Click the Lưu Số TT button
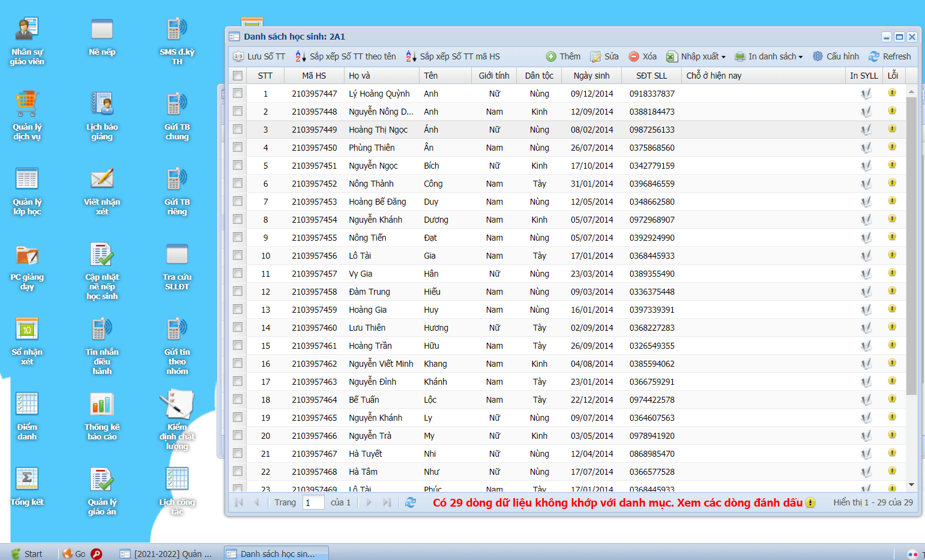 [x=259, y=56]
